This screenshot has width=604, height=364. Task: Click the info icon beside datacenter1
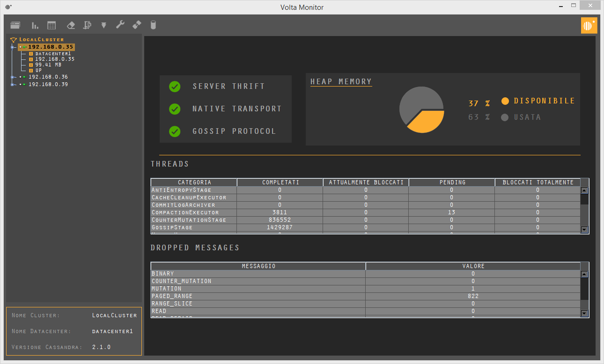(31, 54)
